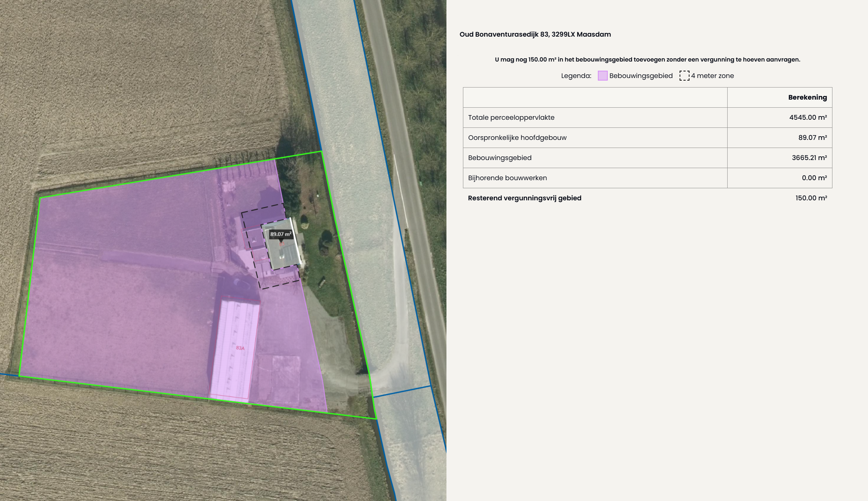Click the 150.00 m² remaining area value
This screenshot has height=501, width=868.
[x=811, y=198]
